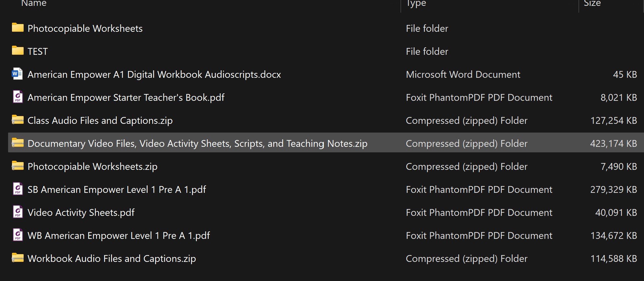644x281 pixels.
Task: Select Video Activity Sheets.pdf filename
Action: click(x=81, y=213)
